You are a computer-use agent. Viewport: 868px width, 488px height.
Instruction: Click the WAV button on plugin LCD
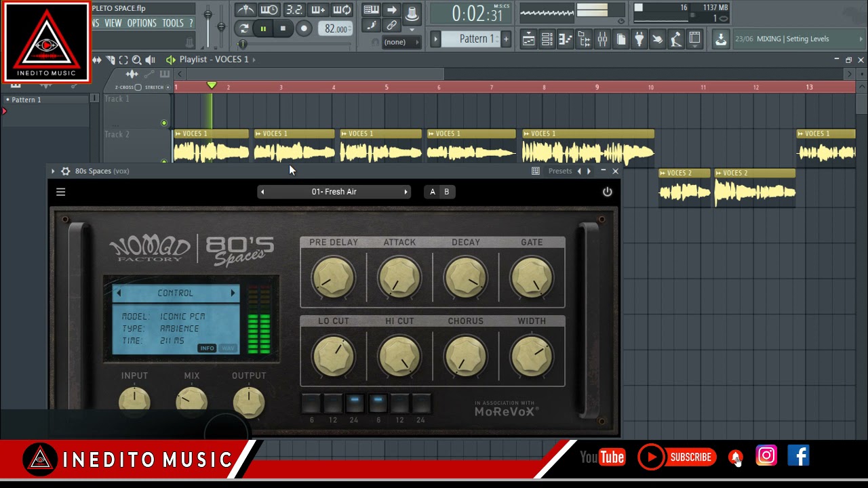(228, 348)
